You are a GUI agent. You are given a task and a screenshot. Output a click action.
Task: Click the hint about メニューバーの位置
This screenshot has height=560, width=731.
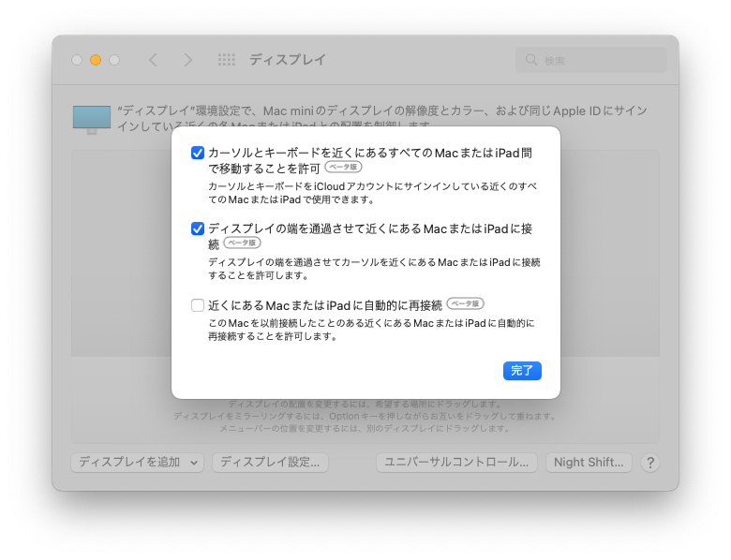coord(365,428)
